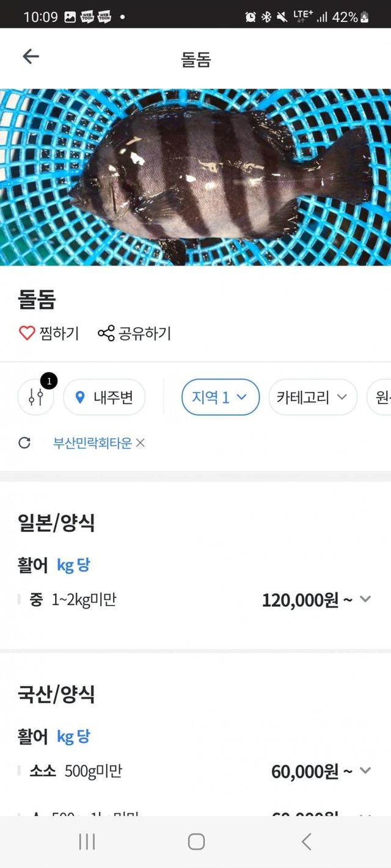This screenshot has width=391, height=868.
Task: Tap the heart icon to favorite 돌돔
Action: tap(27, 333)
